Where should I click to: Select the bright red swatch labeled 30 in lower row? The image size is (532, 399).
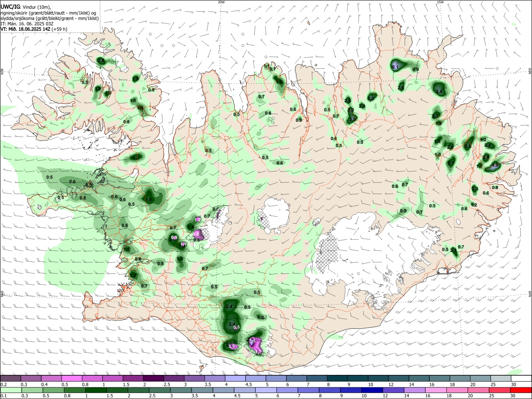(x=521, y=390)
